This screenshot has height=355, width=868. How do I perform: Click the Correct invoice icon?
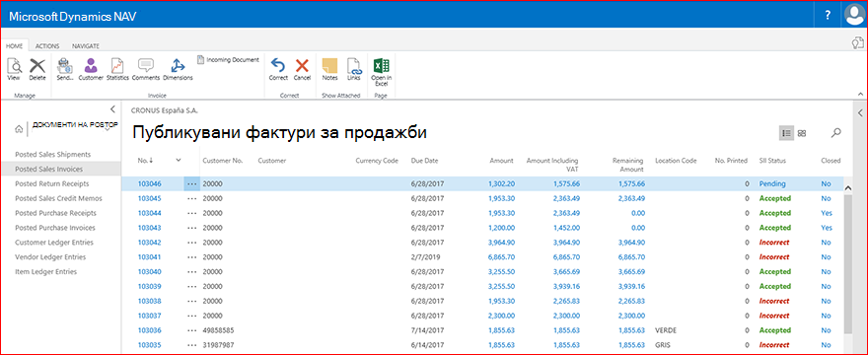(x=278, y=66)
